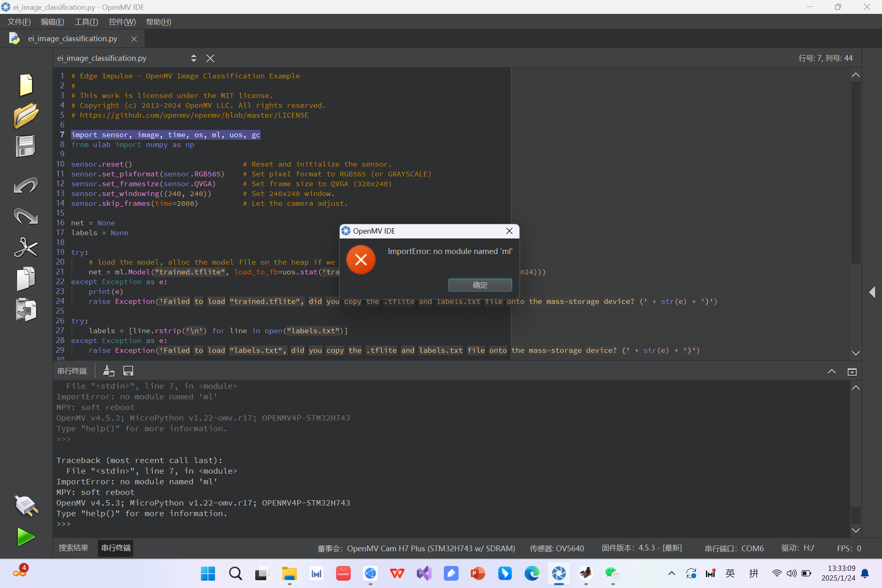
Task: Collapse the serial terminal panel chevron
Action: (831, 372)
